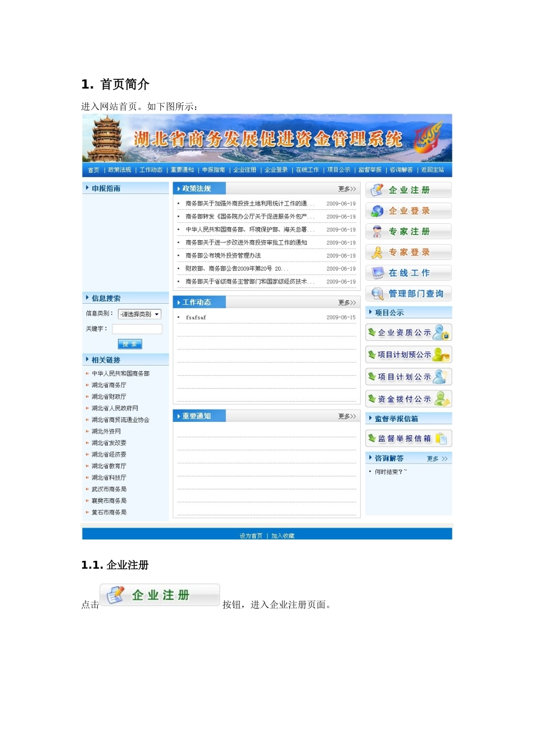The image size is (534, 756).
Task: Open 重要通知 in navigation bar
Action: click(182, 170)
